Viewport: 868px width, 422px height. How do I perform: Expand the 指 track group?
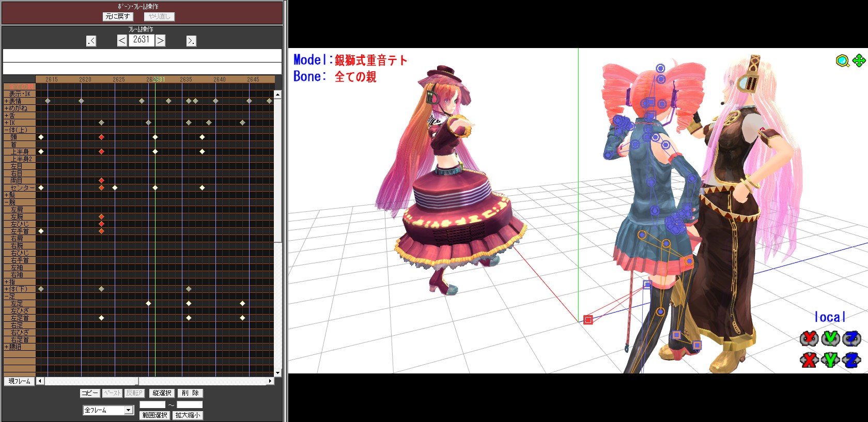click(6, 282)
